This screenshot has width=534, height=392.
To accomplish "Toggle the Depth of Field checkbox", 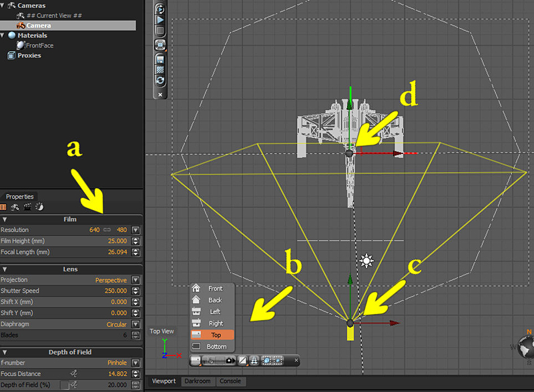I will [65, 385].
